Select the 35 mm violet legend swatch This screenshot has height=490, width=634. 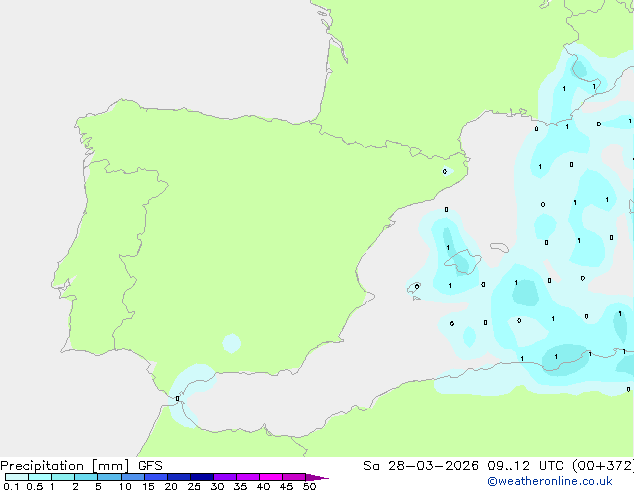[x=248, y=477]
